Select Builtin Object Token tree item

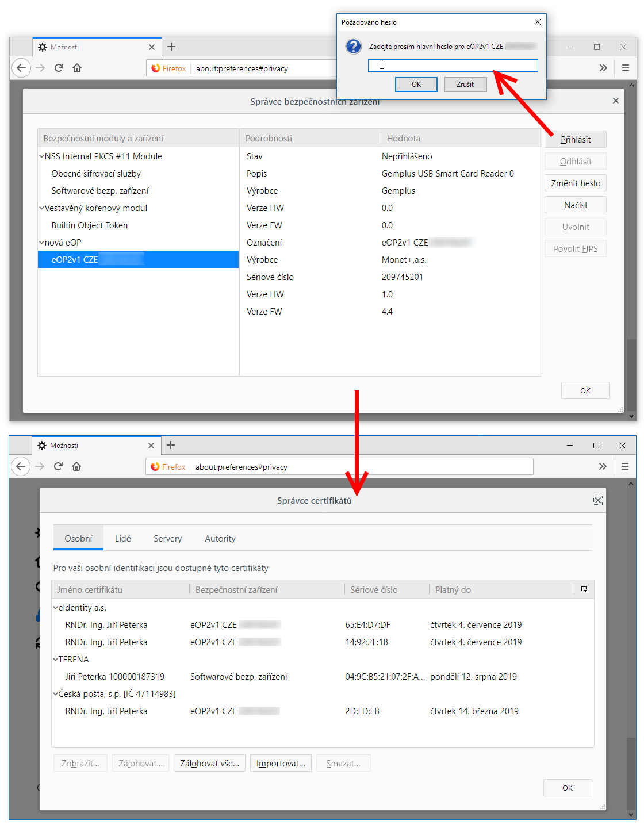tap(138, 225)
